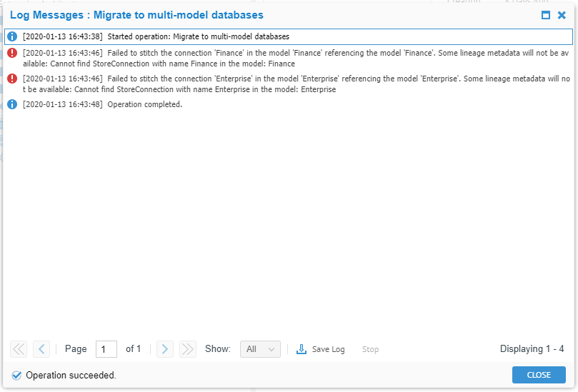Save the log with Save Log
Screen dimensions: 578x392
(x=321, y=349)
